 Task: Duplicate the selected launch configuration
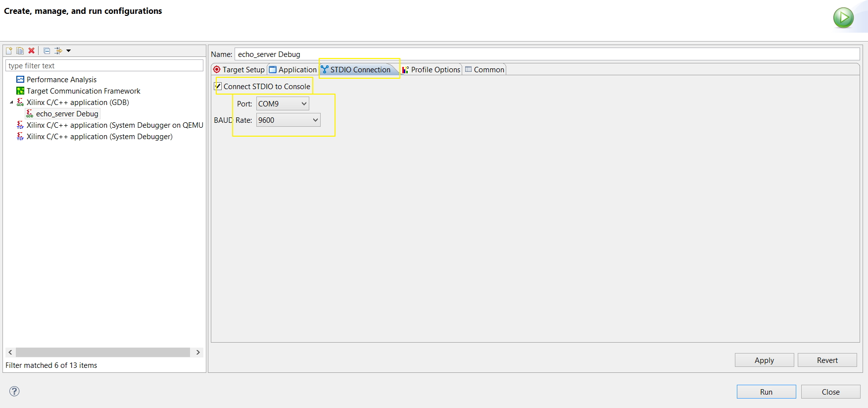(20, 51)
